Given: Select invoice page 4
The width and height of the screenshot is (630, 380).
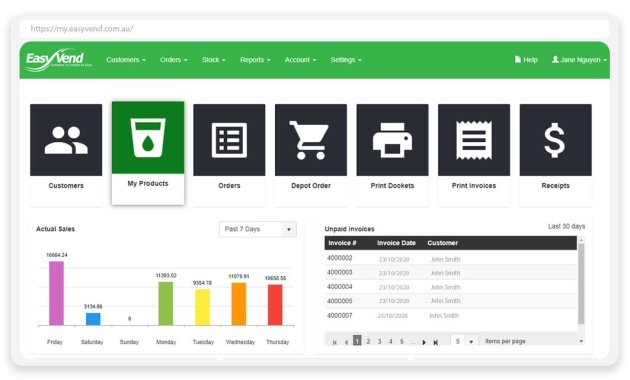Looking at the screenshot, I should tap(391, 341).
